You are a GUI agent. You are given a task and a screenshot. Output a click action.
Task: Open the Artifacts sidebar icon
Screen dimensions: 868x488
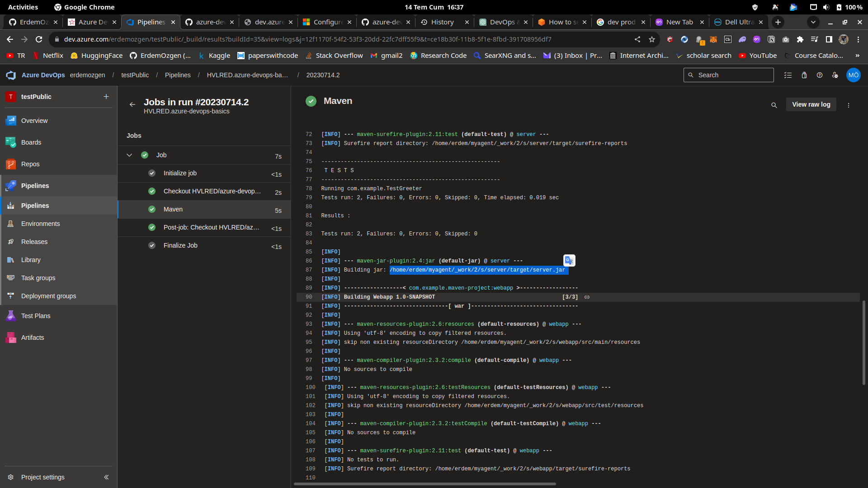tap(11, 338)
